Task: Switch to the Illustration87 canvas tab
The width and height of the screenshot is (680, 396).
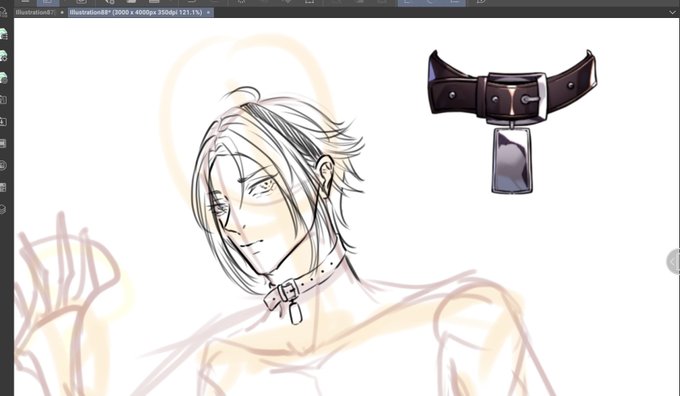Action: [35, 13]
